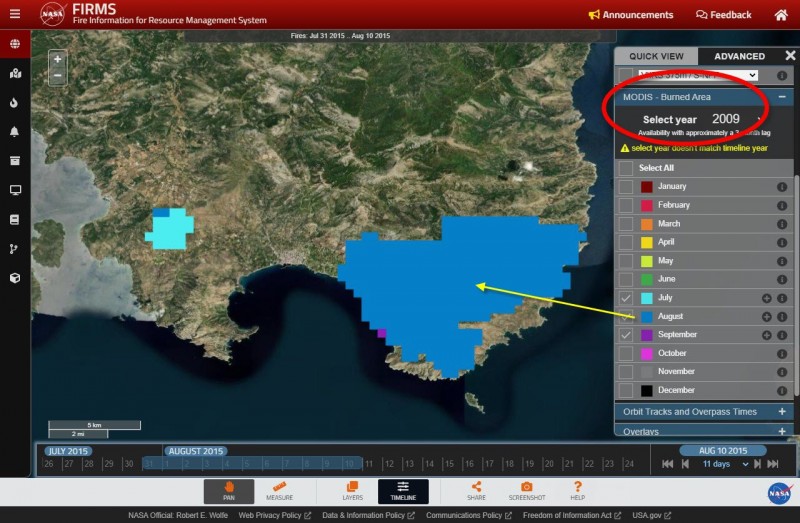Open the 3D cube icon in sidebar

pyautogui.click(x=15, y=278)
